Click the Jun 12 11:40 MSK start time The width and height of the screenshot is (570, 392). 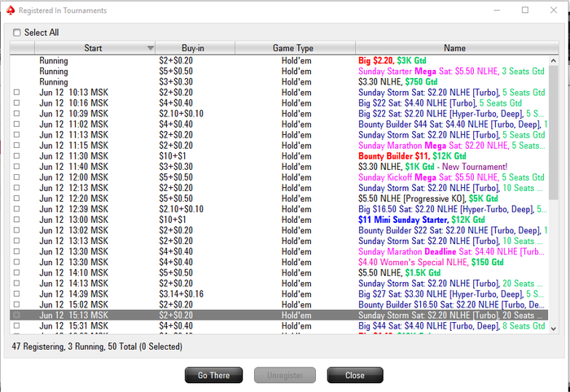click(74, 167)
